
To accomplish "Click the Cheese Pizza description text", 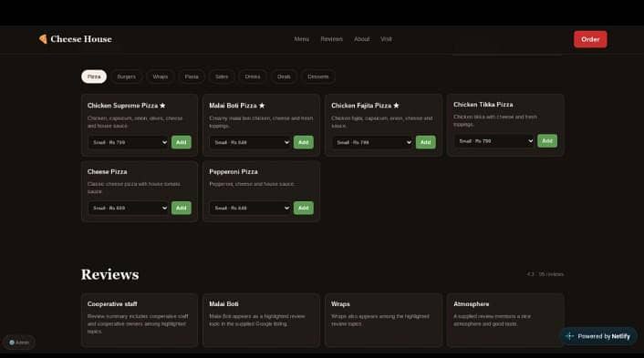I will 134,188.
